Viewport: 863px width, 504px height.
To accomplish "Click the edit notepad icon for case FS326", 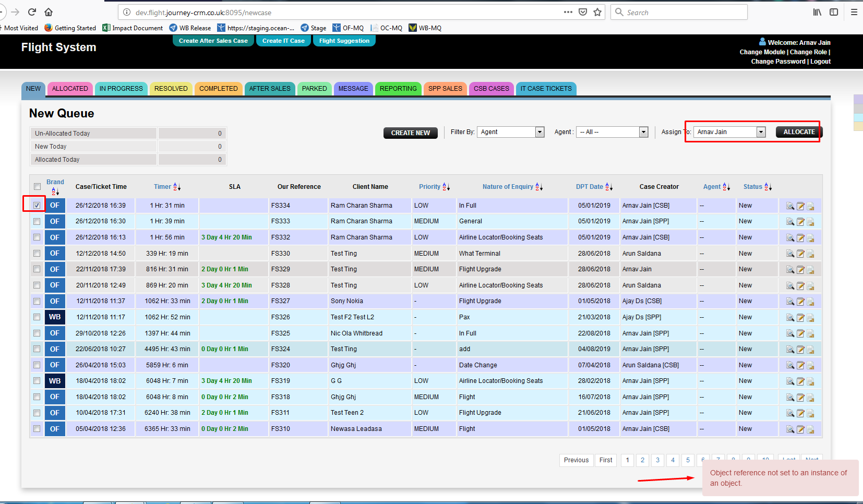I will (800, 318).
